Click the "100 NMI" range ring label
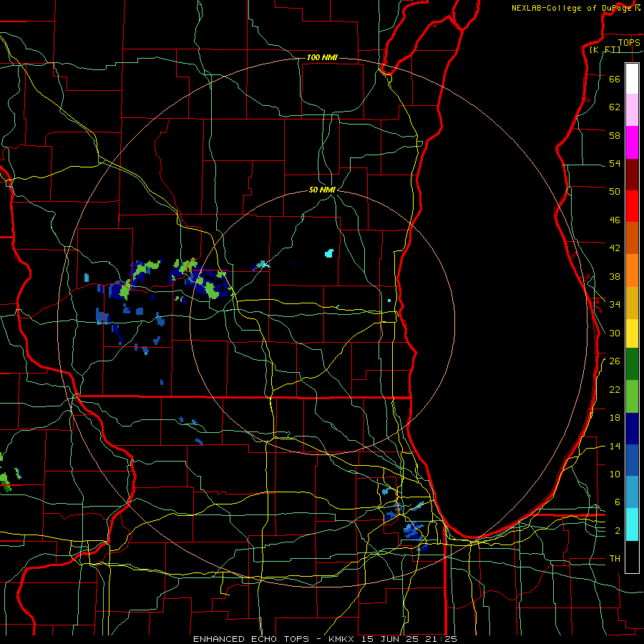The width and height of the screenshot is (644, 644). coord(322,57)
